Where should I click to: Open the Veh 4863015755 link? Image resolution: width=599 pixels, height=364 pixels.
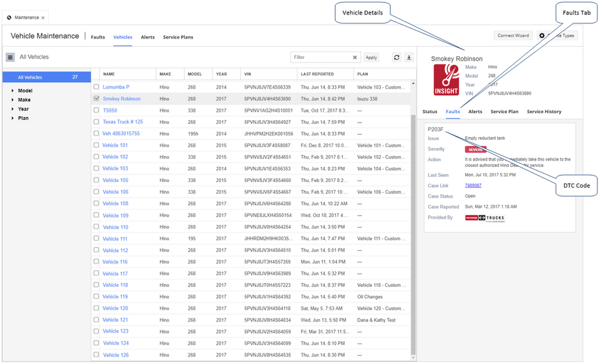coord(121,133)
